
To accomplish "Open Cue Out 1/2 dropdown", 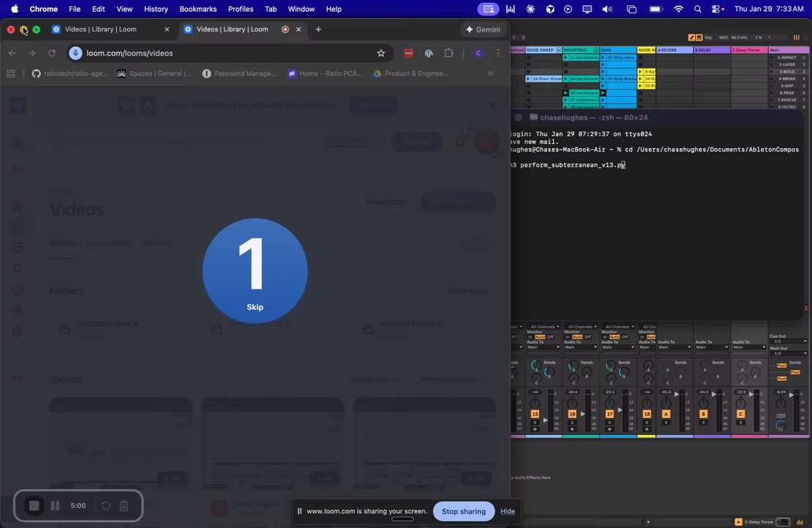I will pyautogui.click(x=788, y=341).
